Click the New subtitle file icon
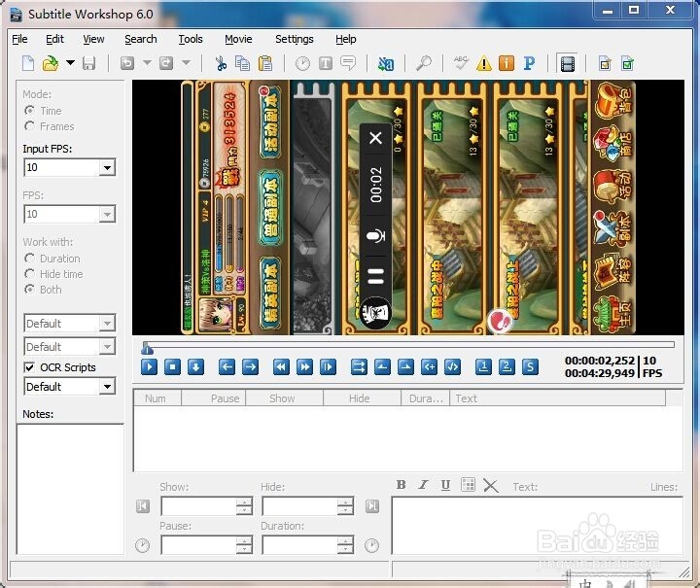The height and width of the screenshot is (588, 700). tap(28, 63)
